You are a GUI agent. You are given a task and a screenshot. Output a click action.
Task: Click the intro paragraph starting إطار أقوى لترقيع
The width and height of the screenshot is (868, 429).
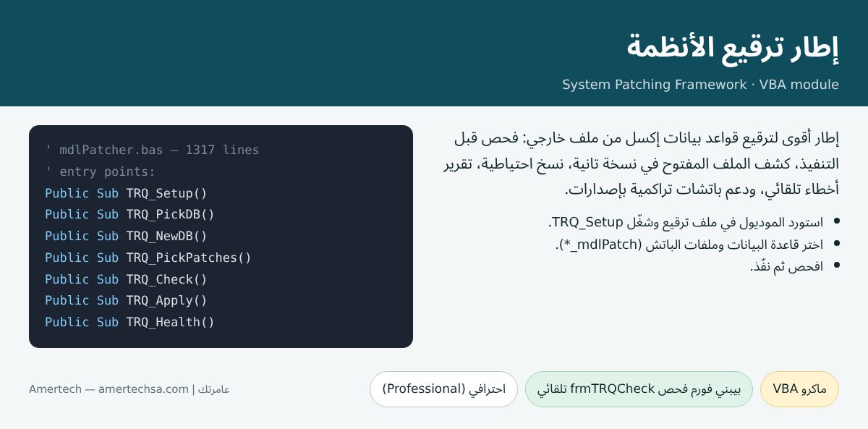[x=641, y=163]
